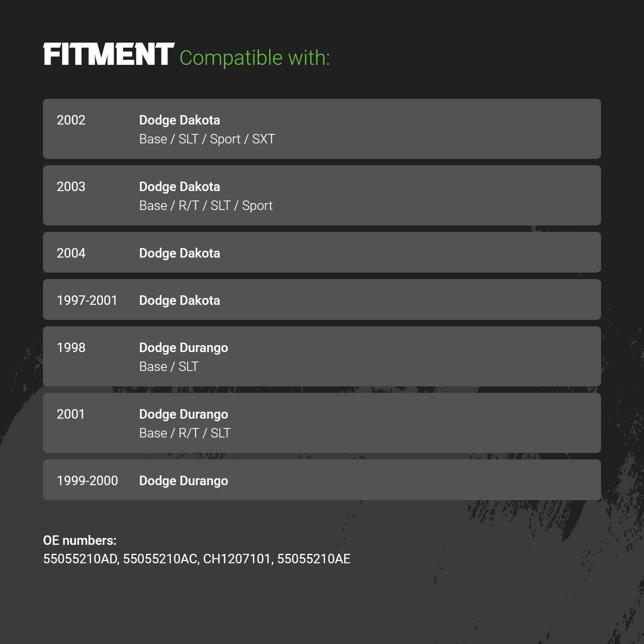
Task: Click the Base / R/T / SLT / Sport trims
Action: (x=206, y=206)
